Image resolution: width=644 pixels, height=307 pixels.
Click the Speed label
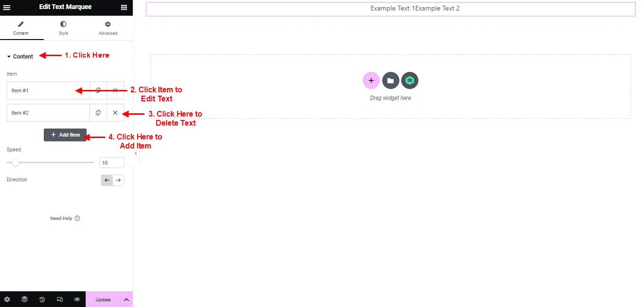coord(14,149)
